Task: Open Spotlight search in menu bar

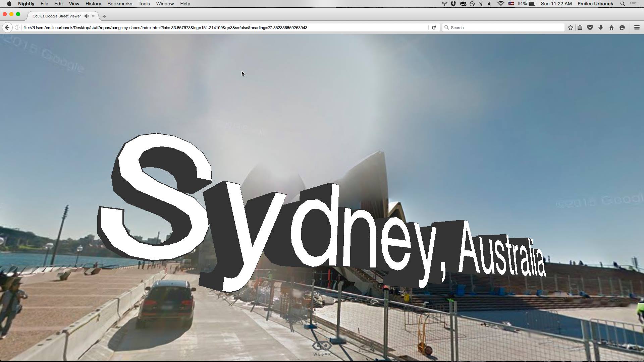Action: [623, 4]
